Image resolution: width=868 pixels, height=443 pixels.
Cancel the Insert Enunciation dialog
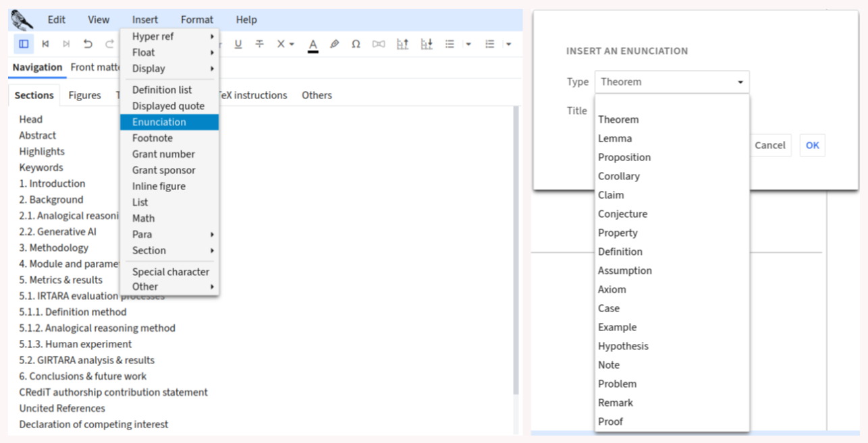pos(769,146)
